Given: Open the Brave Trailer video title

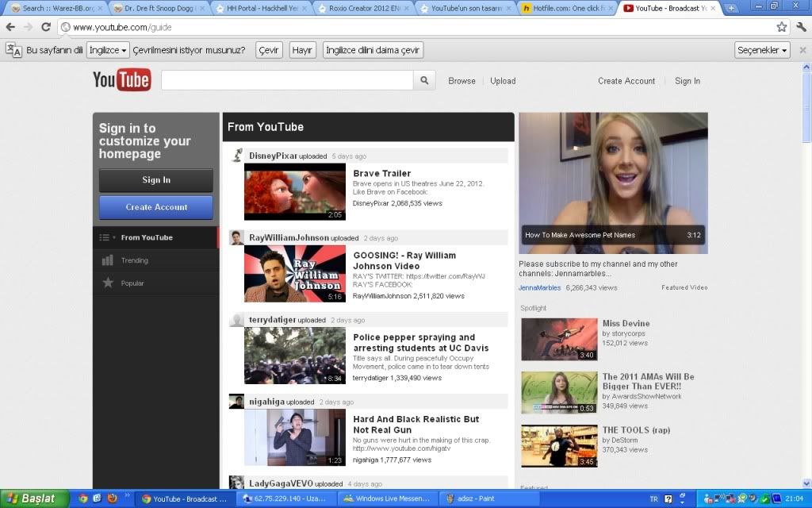Looking at the screenshot, I should pyautogui.click(x=382, y=173).
